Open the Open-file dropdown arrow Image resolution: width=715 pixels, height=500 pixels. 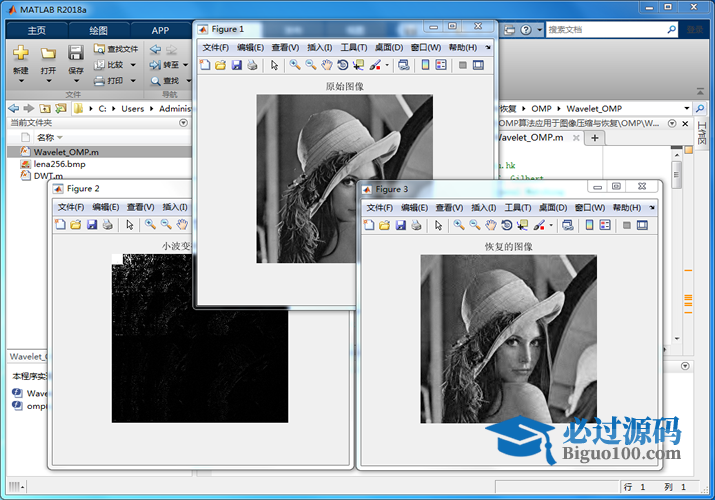(48, 81)
